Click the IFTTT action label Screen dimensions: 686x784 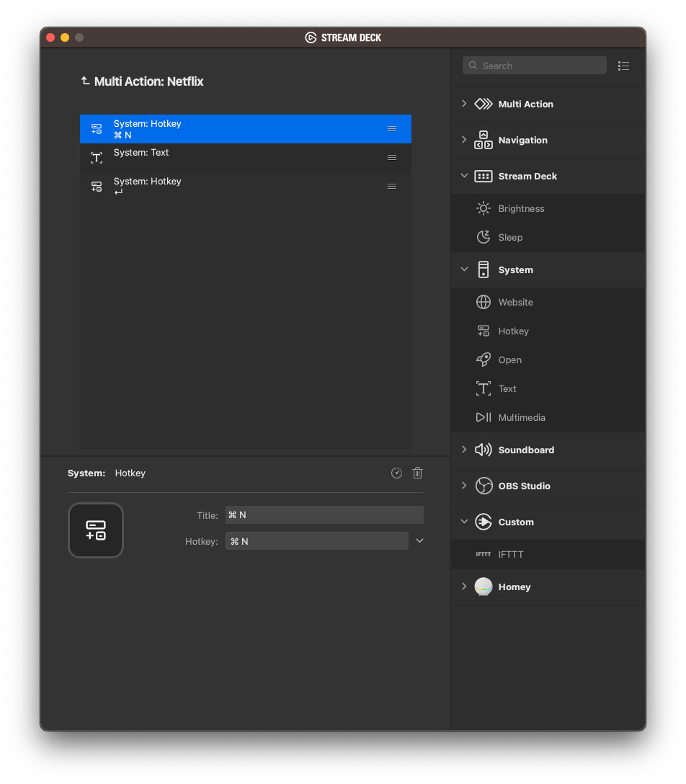click(511, 555)
